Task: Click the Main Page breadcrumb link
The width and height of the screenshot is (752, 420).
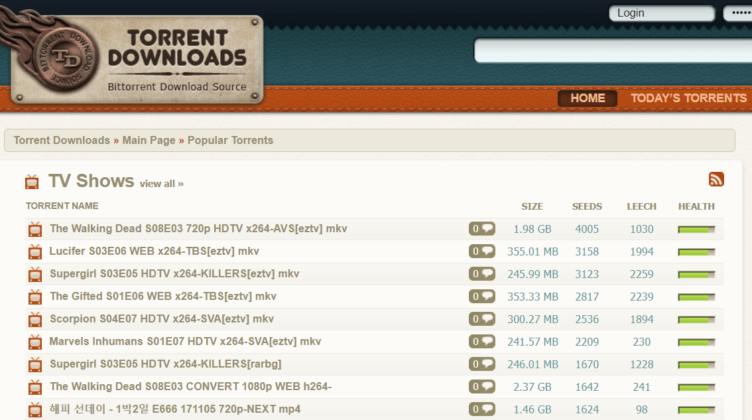Action: [x=149, y=140]
